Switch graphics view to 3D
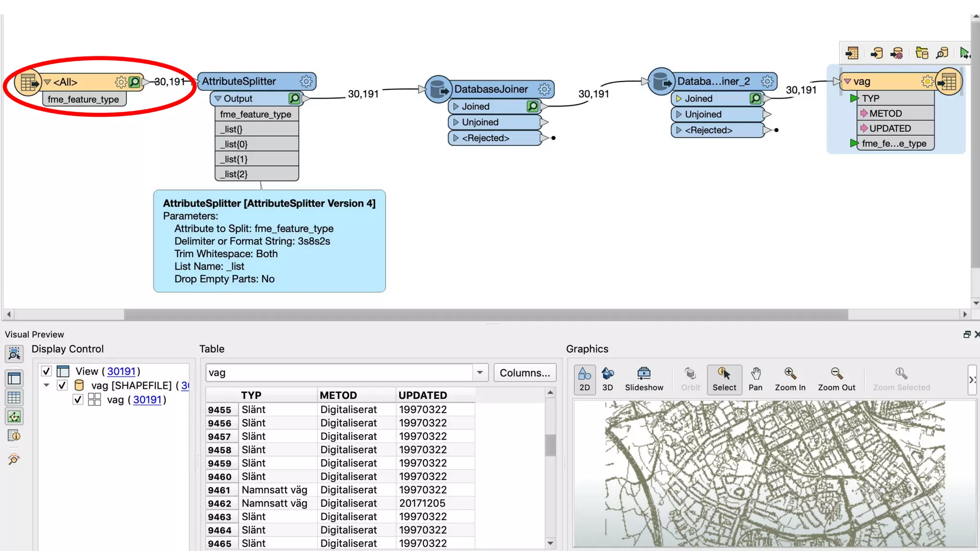 click(607, 379)
